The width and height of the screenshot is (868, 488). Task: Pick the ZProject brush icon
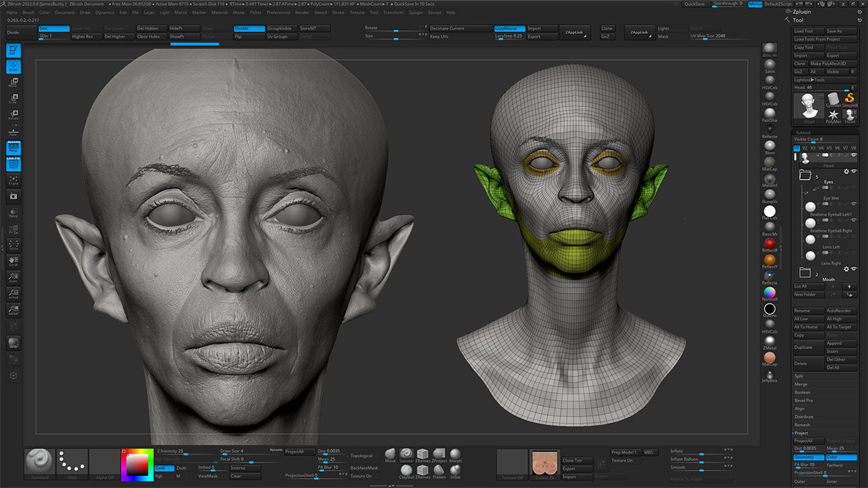coord(439,455)
